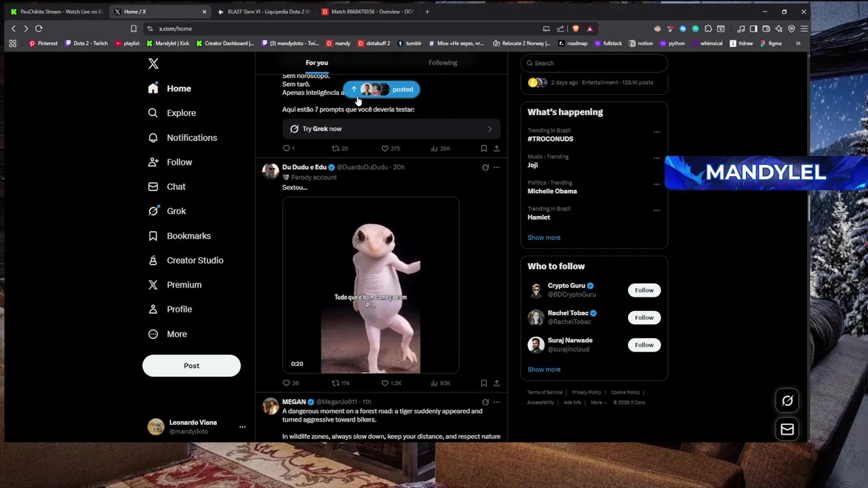This screenshot has width=868, height=488.
Task: Switch to the For you tab
Action: coord(317,63)
